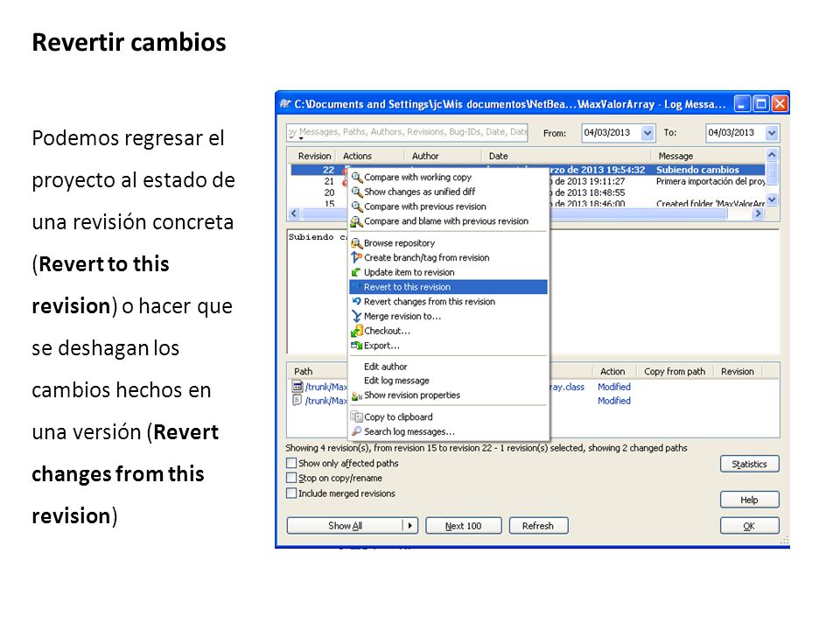Select Edit author menu entry
The image size is (840, 630).
(x=448, y=367)
